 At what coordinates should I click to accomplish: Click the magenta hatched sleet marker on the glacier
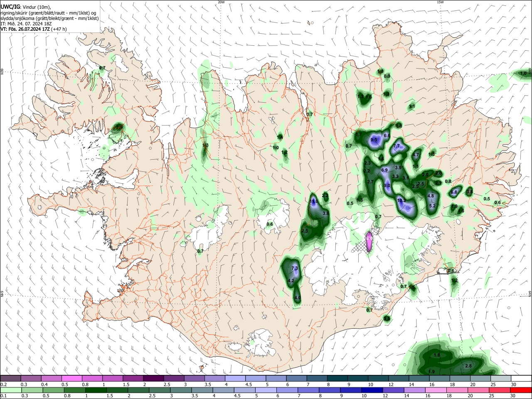369,241
